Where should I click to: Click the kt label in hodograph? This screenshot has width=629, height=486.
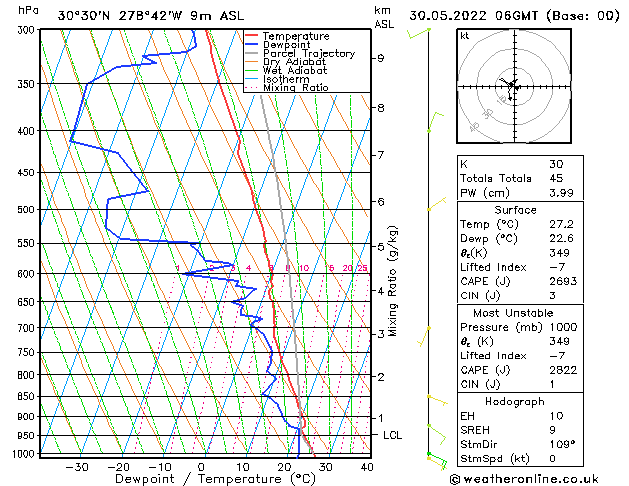pos(465,36)
